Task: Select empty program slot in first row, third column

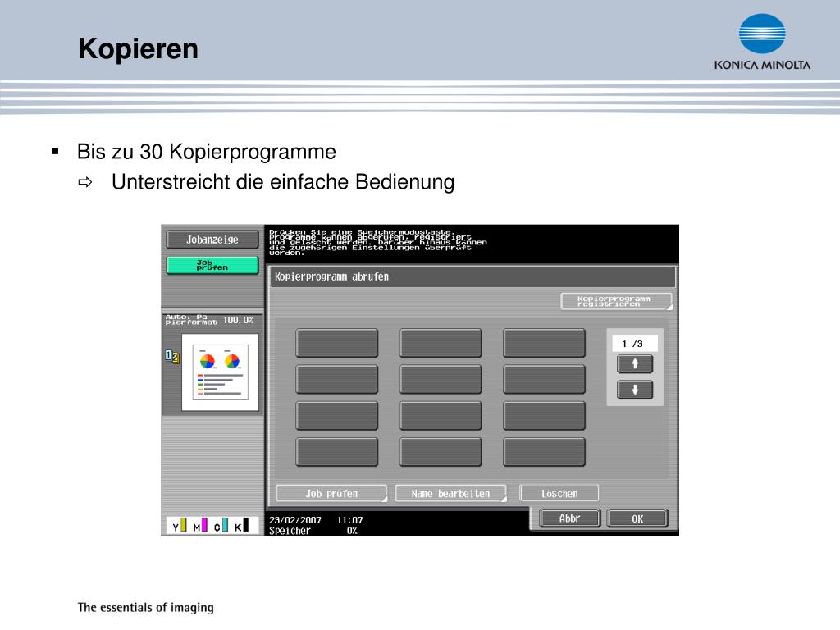Action: click(545, 343)
